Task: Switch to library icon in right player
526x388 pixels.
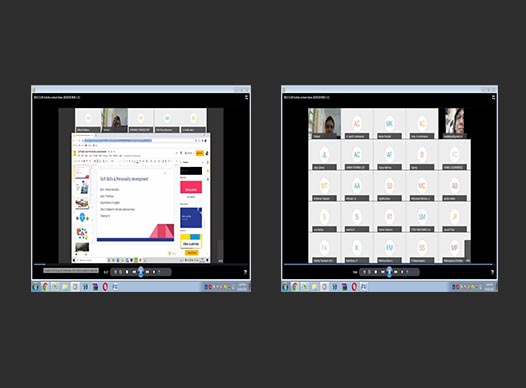Action: [493, 97]
